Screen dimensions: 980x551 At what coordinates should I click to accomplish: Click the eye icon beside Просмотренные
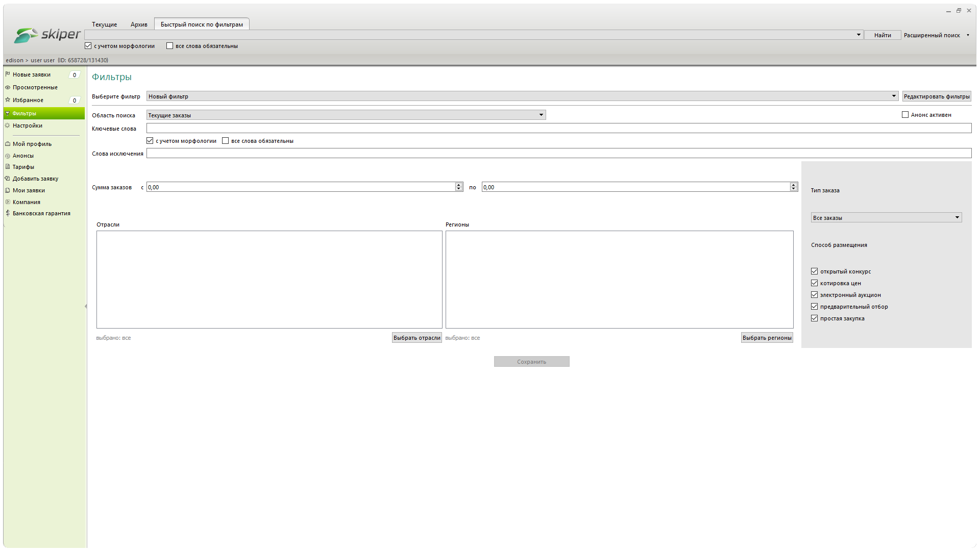click(8, 87)
